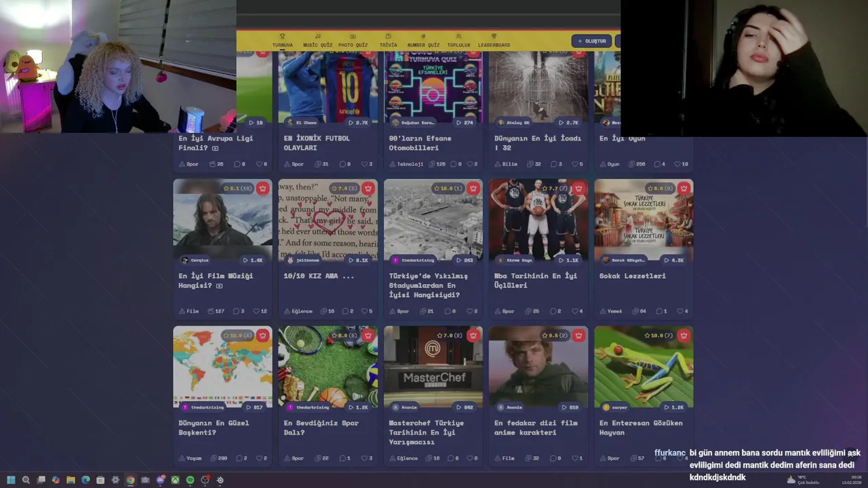Switch to the Number Quiz tab
Image resolution: width=868 pixels, height=488 pixels.
coord(423,41)
